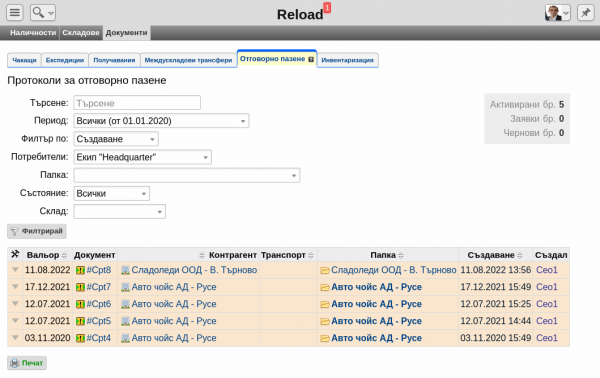The width and height of the screenshot is (600, 378).
Task: Click the Търсене search field
Action: point(137,103)
